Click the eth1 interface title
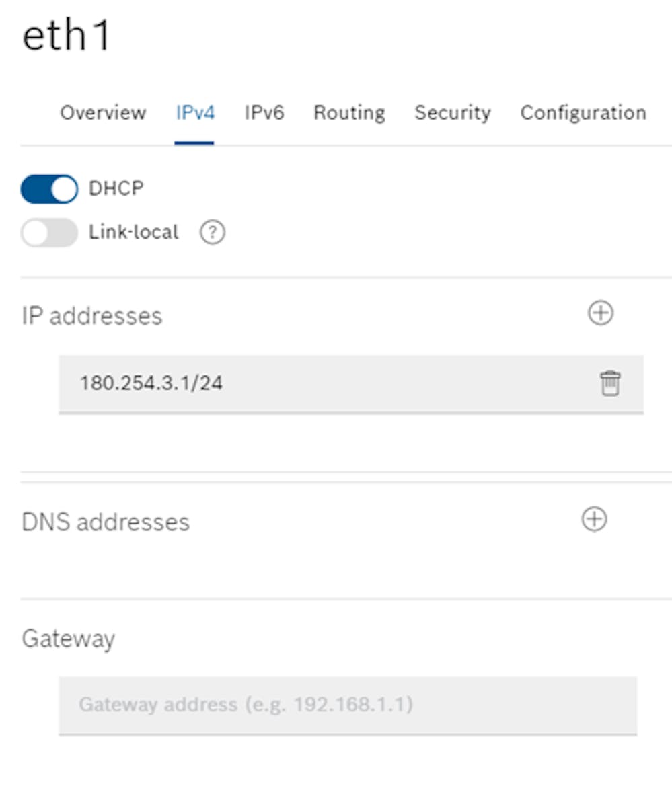 (66, 35)
